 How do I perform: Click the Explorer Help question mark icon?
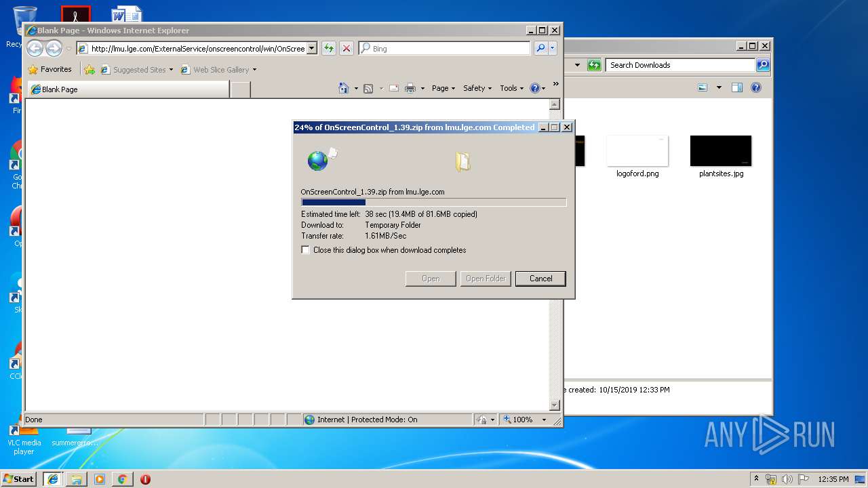pos(756,87)
